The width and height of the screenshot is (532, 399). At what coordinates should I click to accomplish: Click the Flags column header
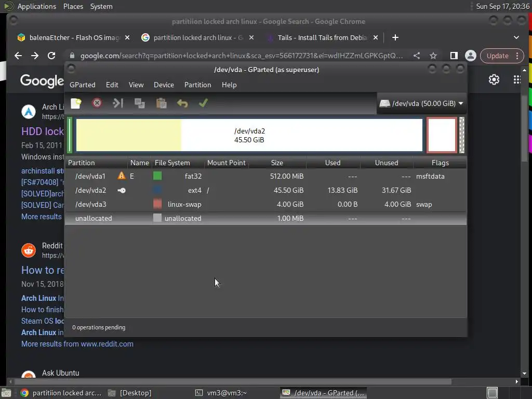tap(440, 163)
